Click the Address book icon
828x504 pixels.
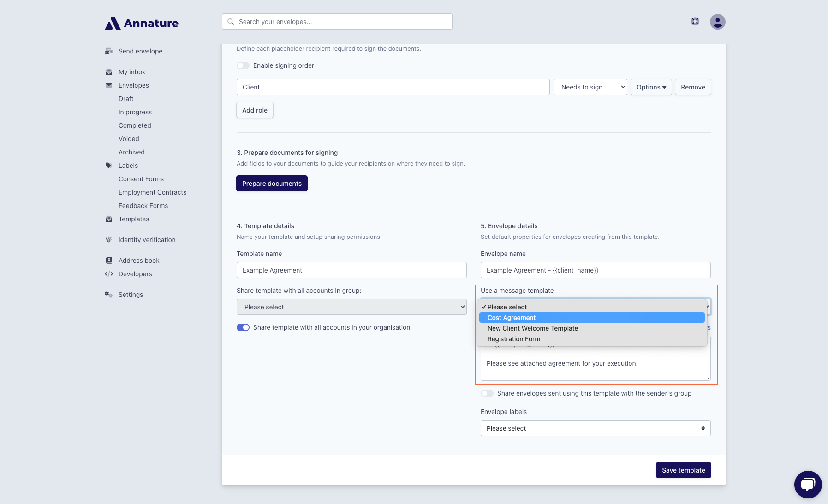click(x=109, y=261)
